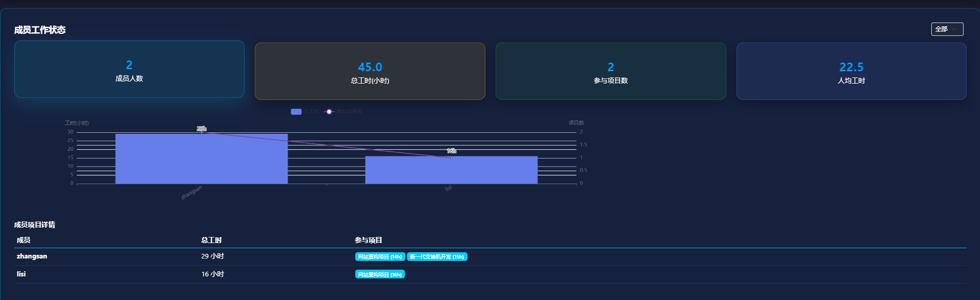Click the 成员 column header

[x=24, y=240]
